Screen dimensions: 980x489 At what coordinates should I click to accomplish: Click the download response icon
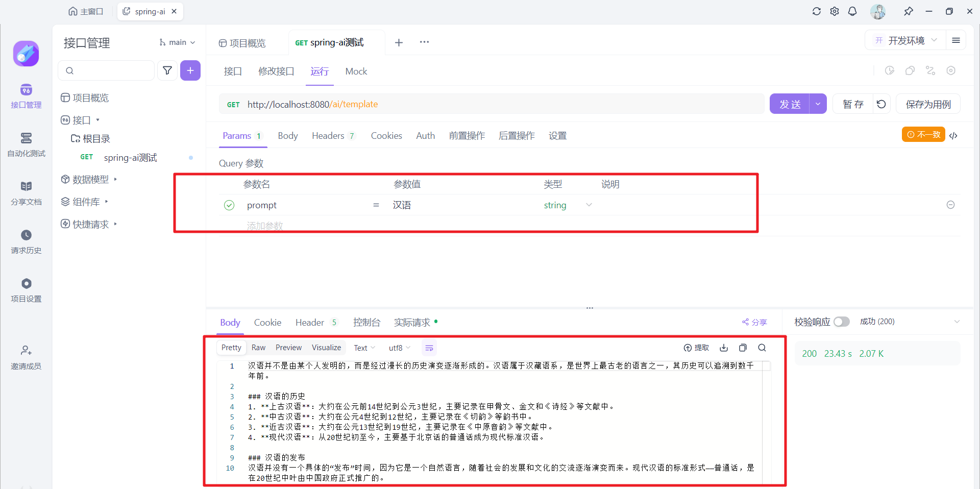pyautogui.click(x=724, y=348)
